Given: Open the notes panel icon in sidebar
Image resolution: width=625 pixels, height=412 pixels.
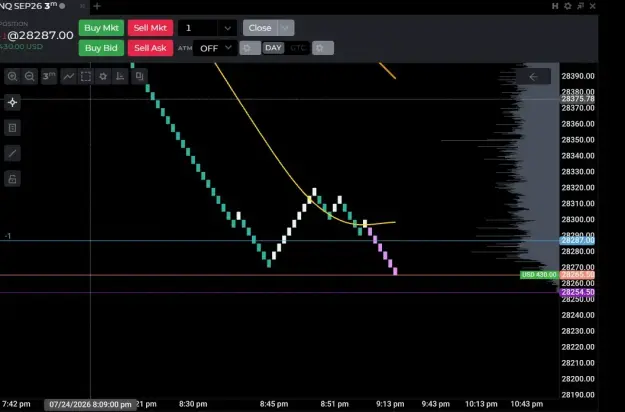Looking at the screenshot, I should point(12,128).
